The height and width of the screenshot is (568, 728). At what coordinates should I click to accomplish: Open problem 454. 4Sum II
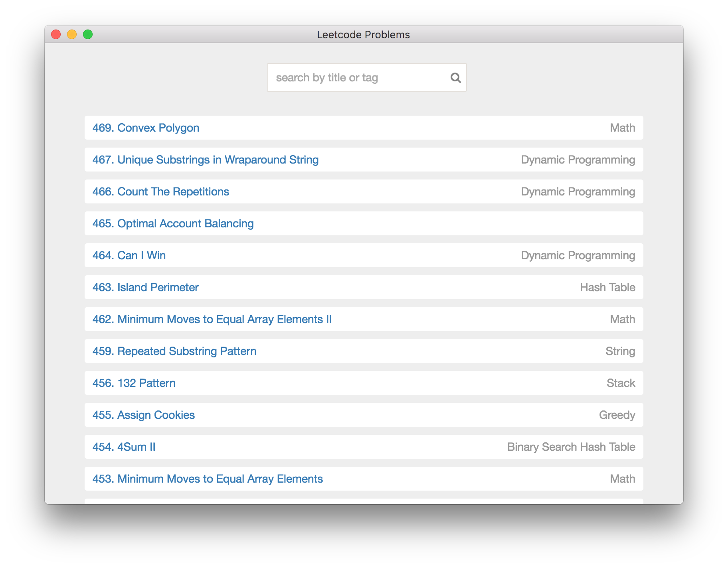(x=124, y=447)
